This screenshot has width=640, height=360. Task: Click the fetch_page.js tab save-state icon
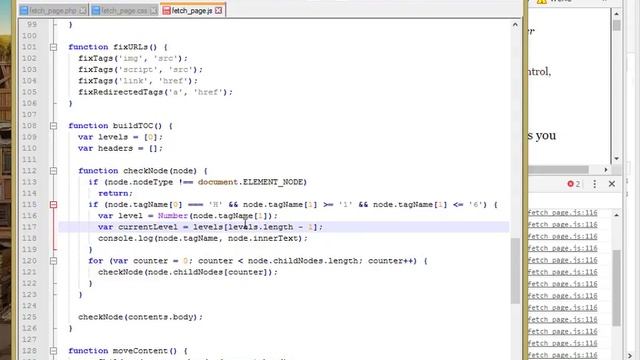[x=166, y=10]
